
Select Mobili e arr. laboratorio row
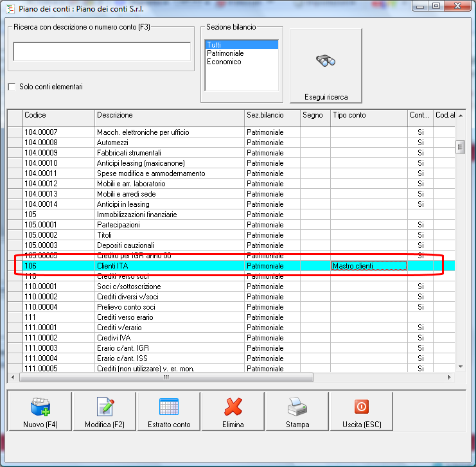point(231,184)
